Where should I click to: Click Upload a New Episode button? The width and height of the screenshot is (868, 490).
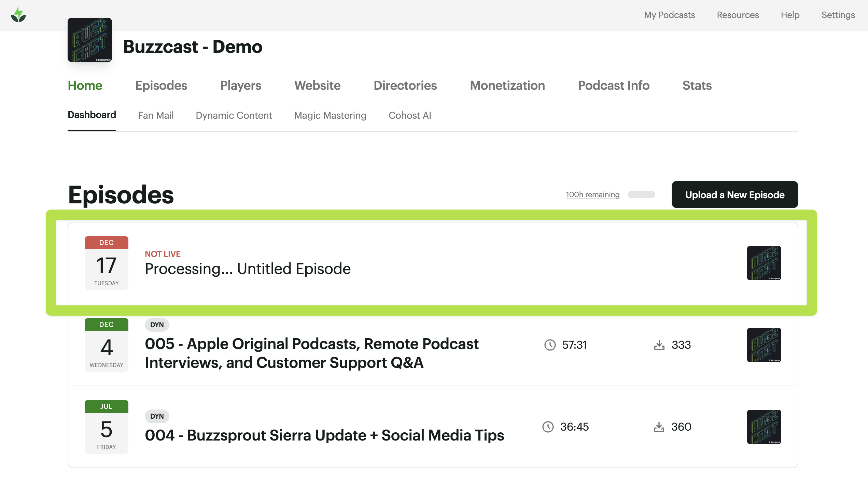tap(734, 194)
